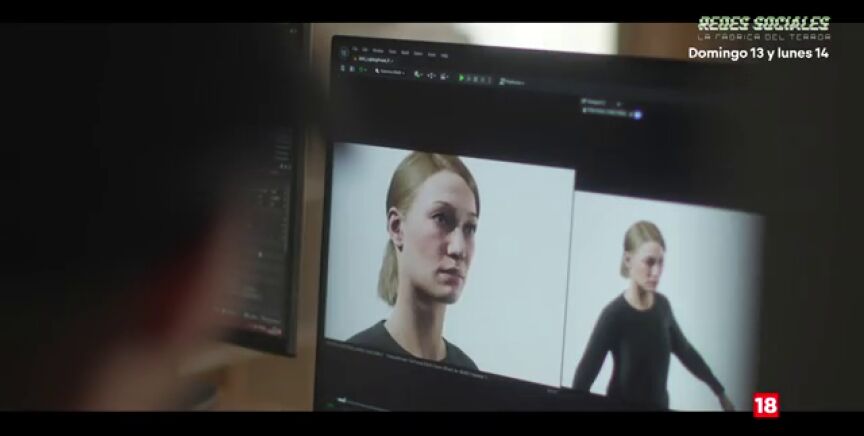Expand the dropdown arrow above right viewport

coord(620,103)
